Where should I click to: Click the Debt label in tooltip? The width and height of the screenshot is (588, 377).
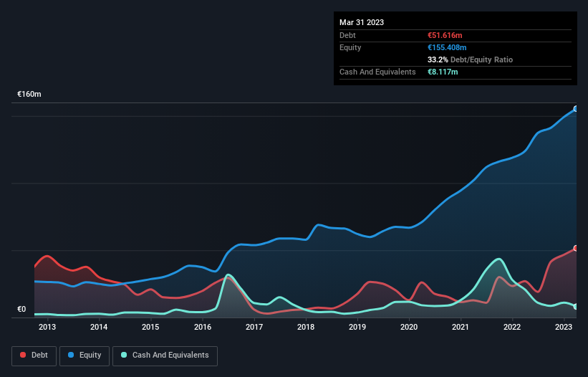[347, 35]
